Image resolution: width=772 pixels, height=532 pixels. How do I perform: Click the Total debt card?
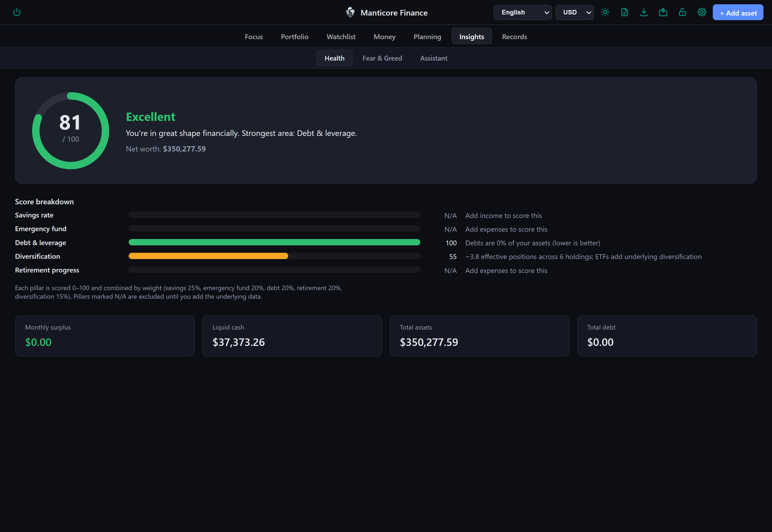(x=667, y=336)
